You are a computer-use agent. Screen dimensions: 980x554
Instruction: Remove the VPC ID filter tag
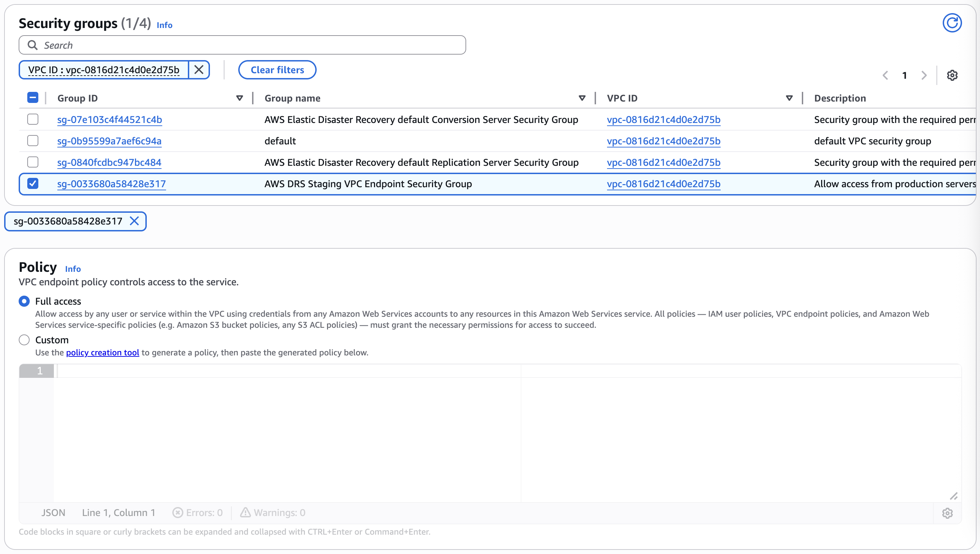coord(199,70)
